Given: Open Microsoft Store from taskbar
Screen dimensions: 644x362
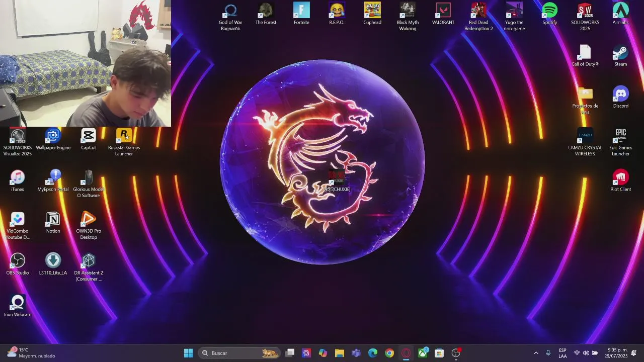Looking at the screenshot, I should tap(439, 353).
